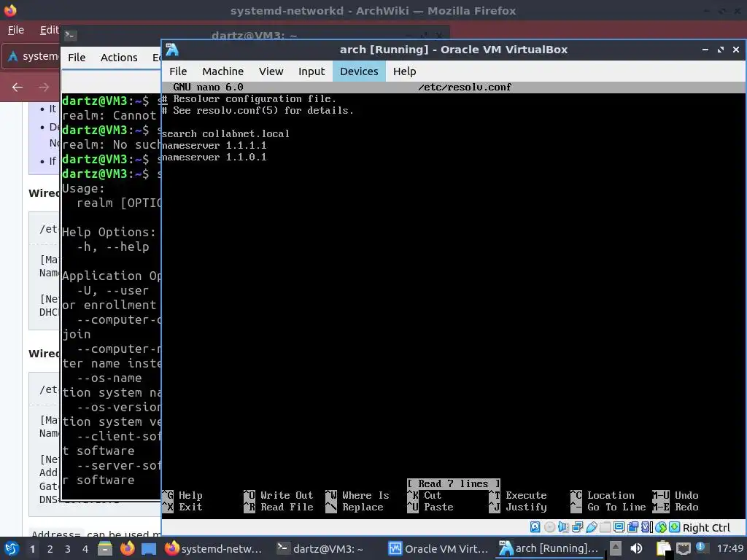
Task: Open file manager from taskbar quick launch
Action: click(x=105, y=548)
